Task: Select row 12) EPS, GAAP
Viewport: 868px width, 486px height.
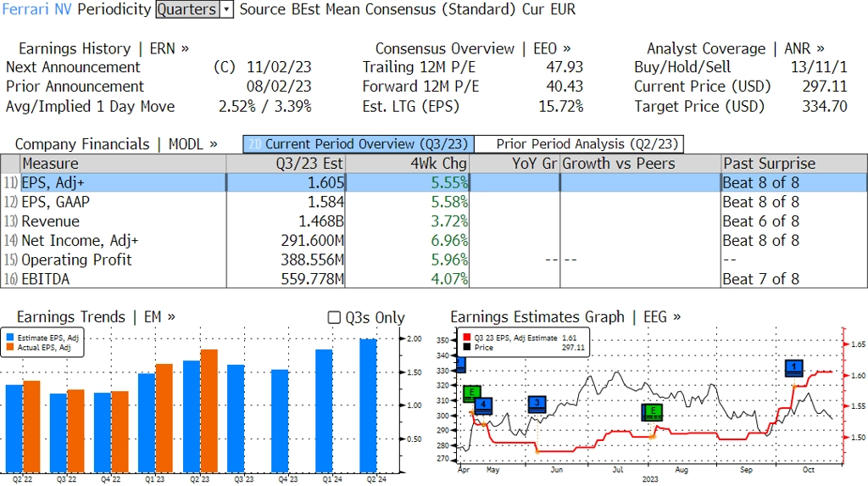Action: coord(434,202)
